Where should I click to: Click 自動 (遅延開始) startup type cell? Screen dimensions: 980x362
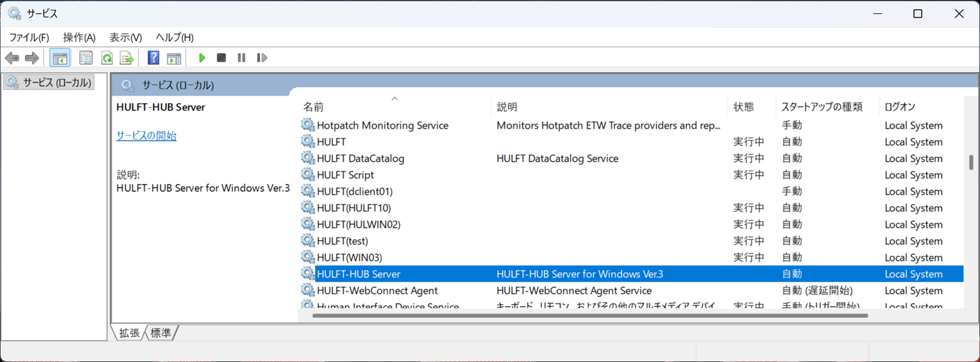(817, 291)
